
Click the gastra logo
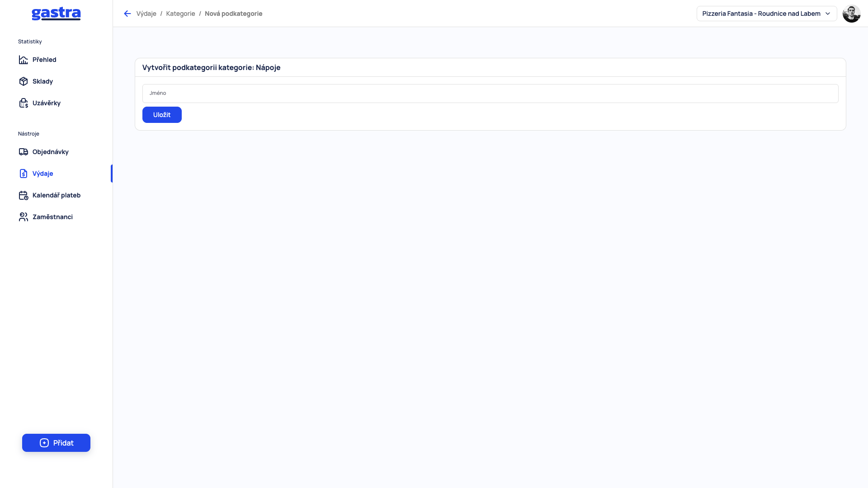pyautogui.click(x=56, y=14)
